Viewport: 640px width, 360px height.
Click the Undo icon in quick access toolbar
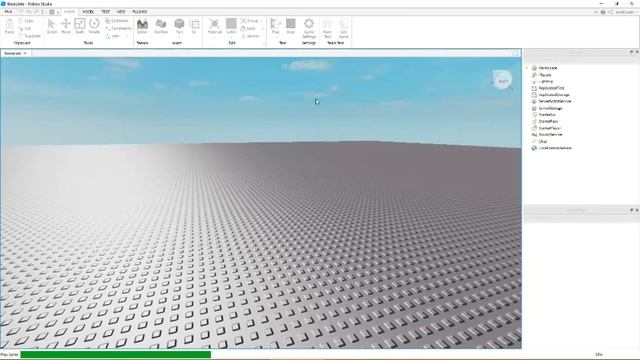point(30,12)
